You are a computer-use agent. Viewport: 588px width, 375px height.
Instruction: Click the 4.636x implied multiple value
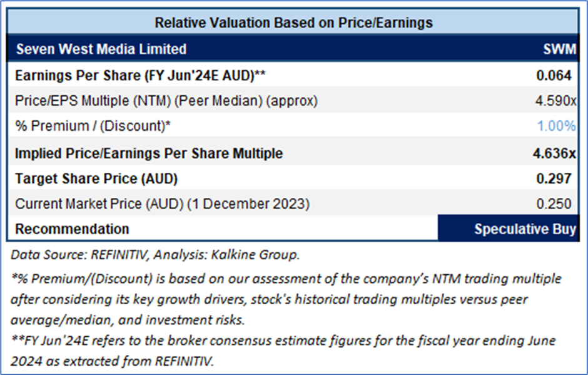coord(553,153)
